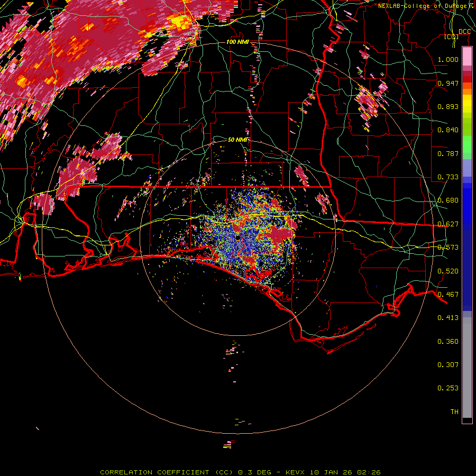Click the KEVX station identifier in caption
The width and height of the screenshot is (476, 476).
point(296,472)
